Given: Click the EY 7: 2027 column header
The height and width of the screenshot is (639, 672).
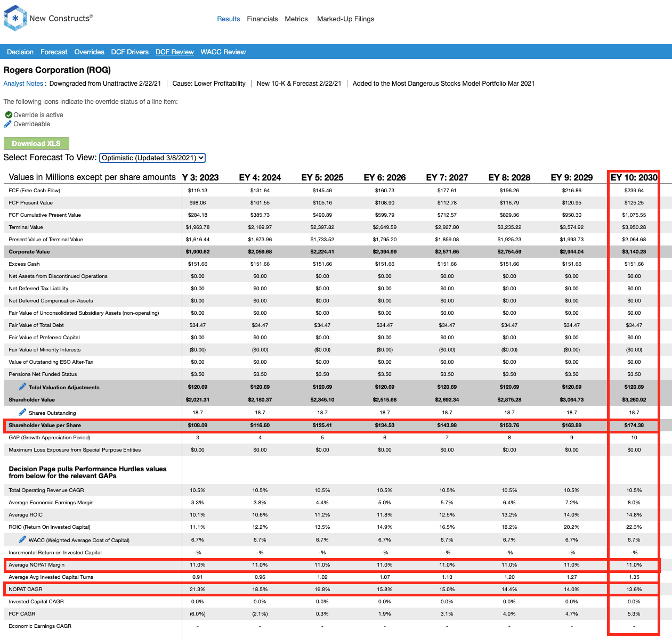Looking at the screenshot, I should pos(447,177).
